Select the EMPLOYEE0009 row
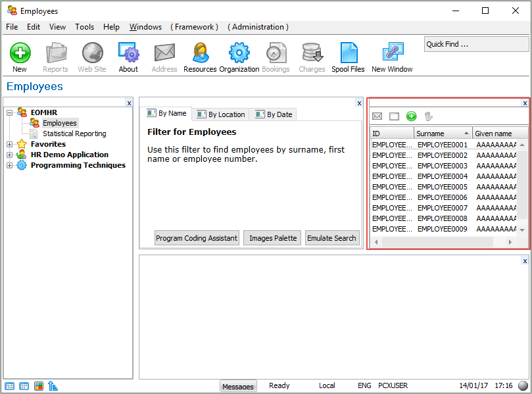The image size is (532, 394). click(x=444, y=229)
